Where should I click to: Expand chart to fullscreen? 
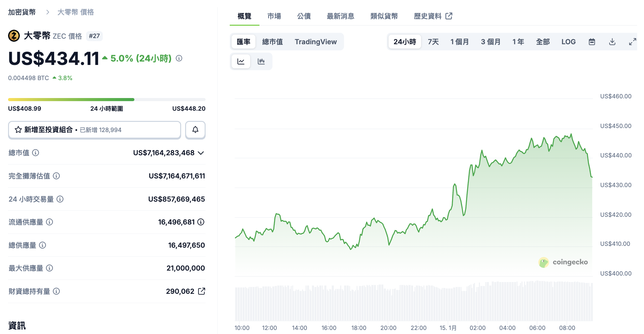click(633, 42)
